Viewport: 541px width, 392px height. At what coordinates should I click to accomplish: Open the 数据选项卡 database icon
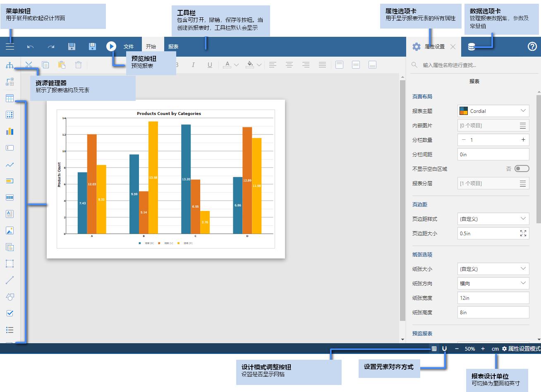click(472, 46)
